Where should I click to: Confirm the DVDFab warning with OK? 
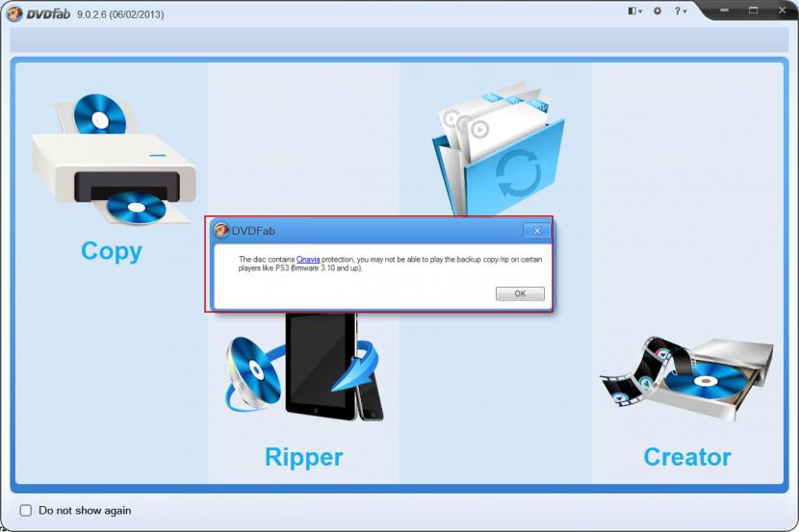[520, 293]
